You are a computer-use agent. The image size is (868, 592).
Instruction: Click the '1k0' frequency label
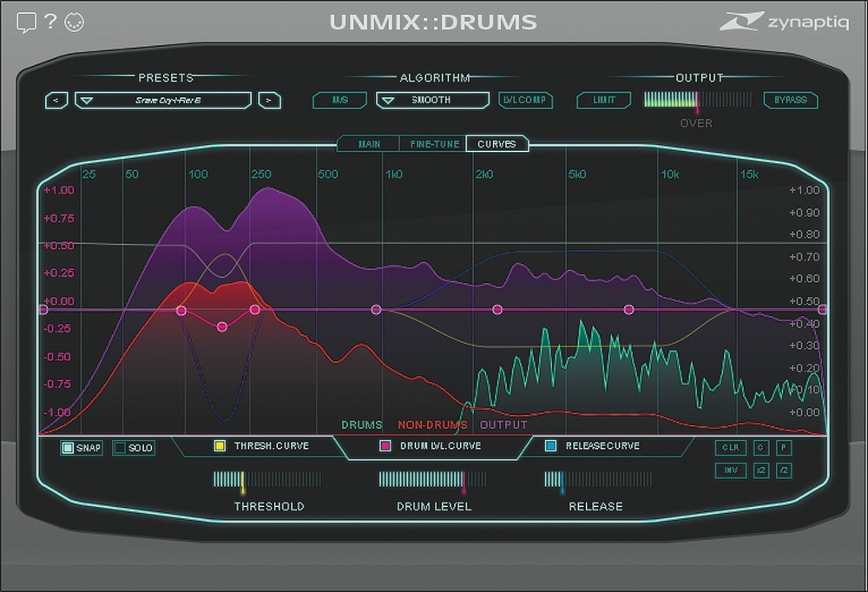tap(394, 174)
